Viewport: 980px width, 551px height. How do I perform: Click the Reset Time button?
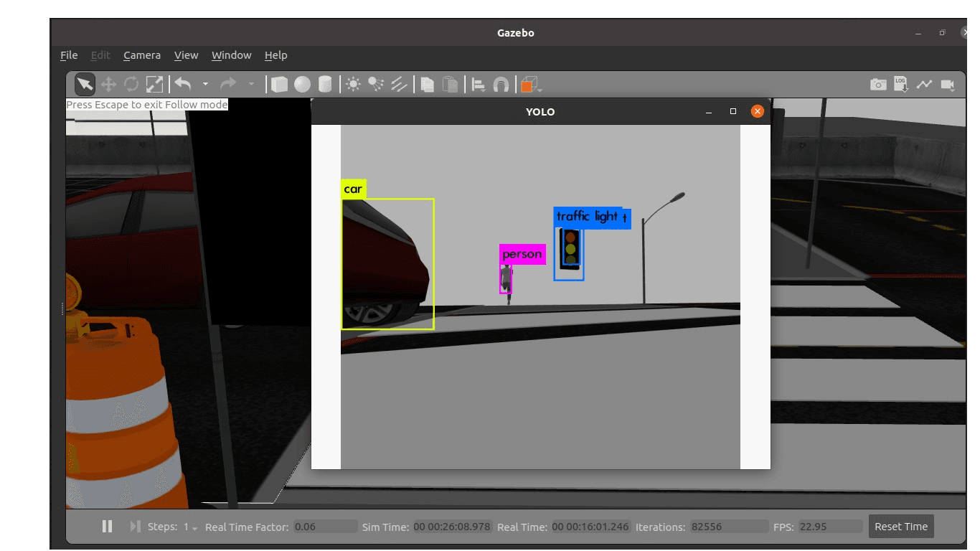point(900,526)
